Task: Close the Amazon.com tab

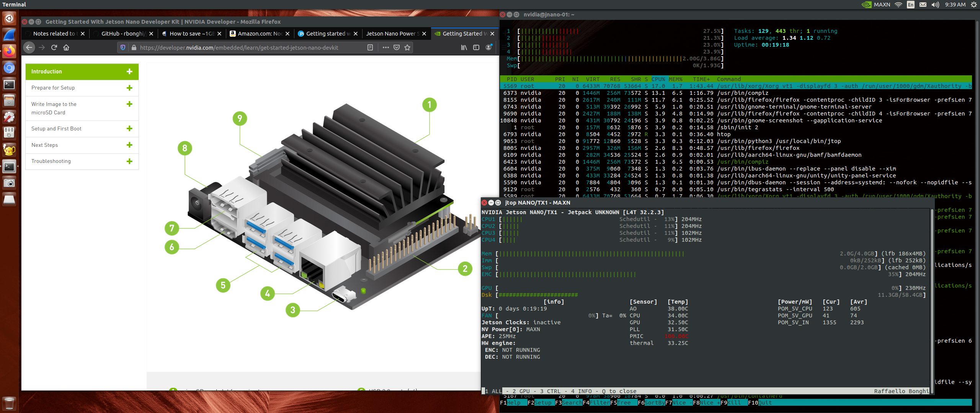Action: pos(287,34)
